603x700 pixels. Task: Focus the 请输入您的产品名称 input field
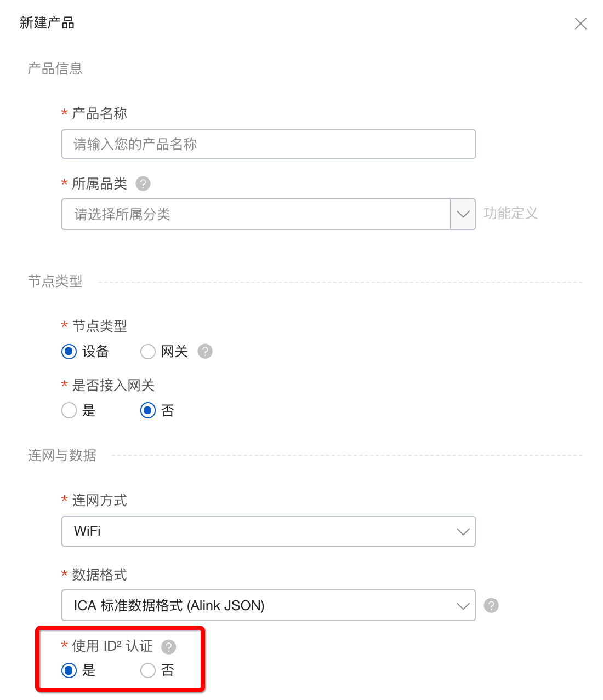click(x=269, y=144)
